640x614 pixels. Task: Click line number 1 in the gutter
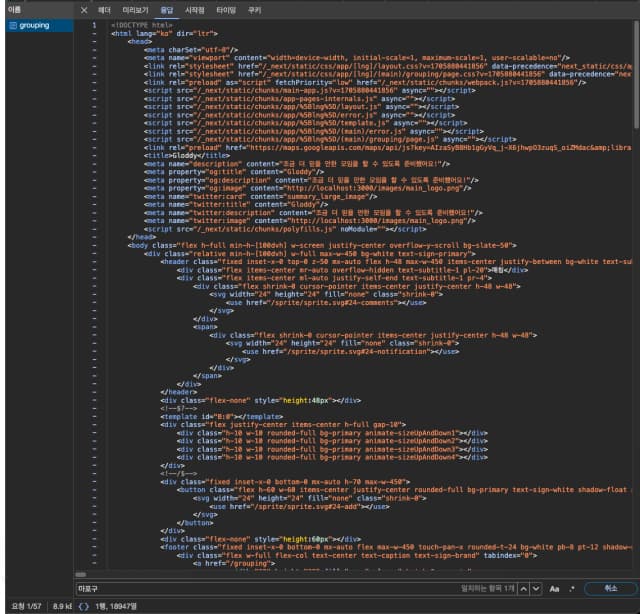[x=94, y=25]
